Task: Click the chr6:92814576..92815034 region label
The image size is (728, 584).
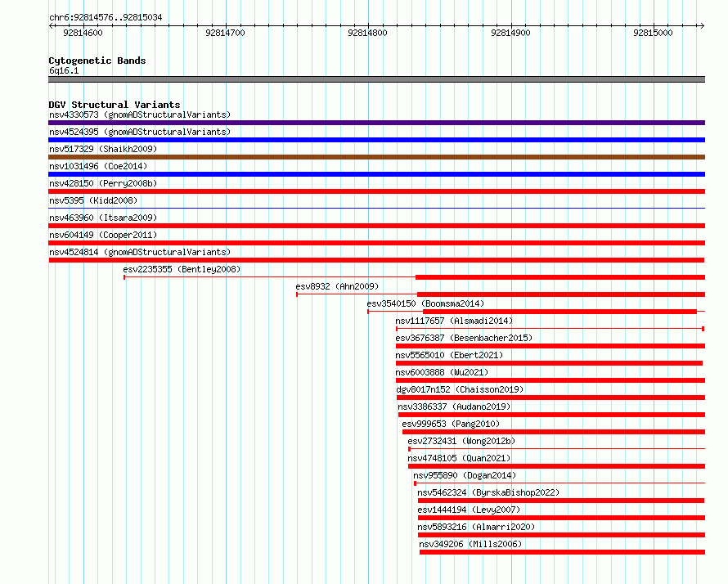Action: coord(106,18)
